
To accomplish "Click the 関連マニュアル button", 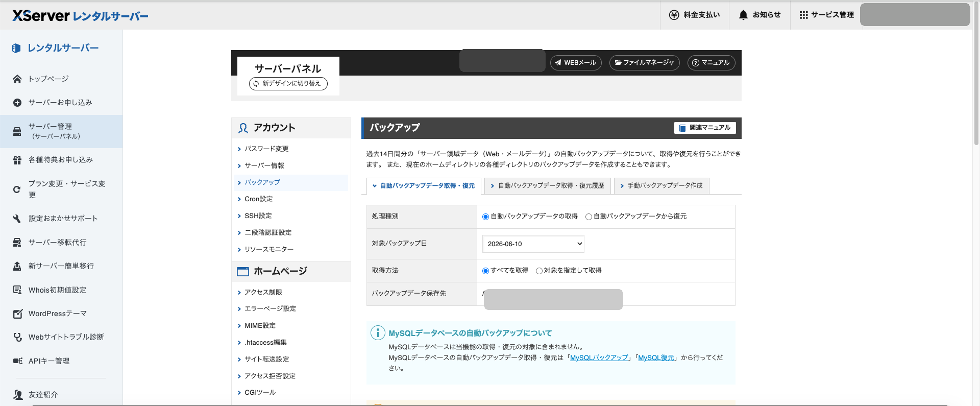I will (705, 128).
